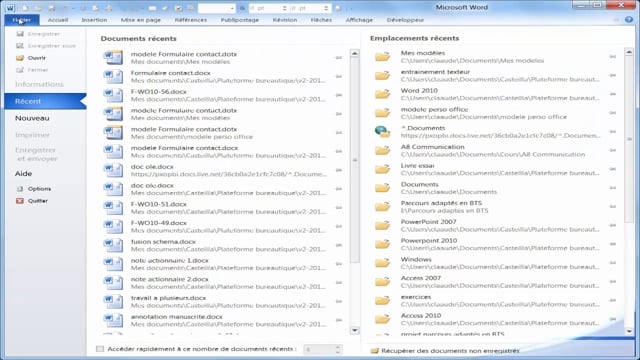This screenshot has height=360, width=640.
Task: Open Enregistrer et envoyer section
Action: coord(36,154)
